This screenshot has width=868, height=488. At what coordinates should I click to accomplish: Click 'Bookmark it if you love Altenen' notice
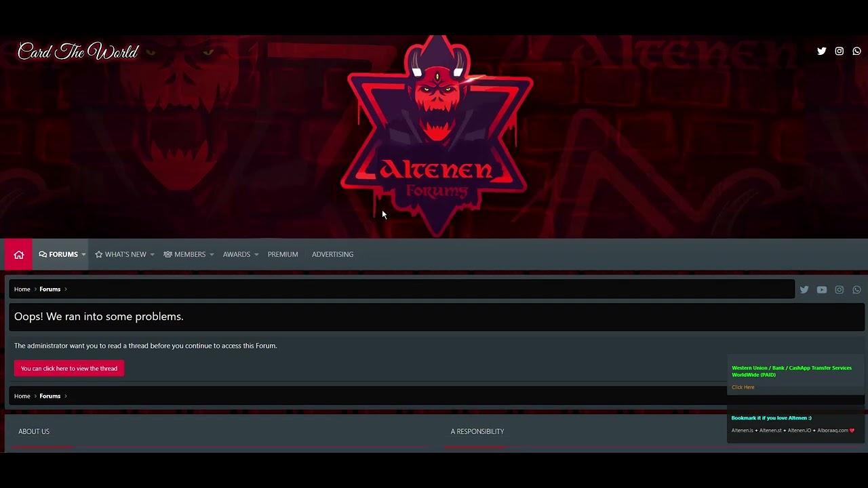tap(772, 418)
